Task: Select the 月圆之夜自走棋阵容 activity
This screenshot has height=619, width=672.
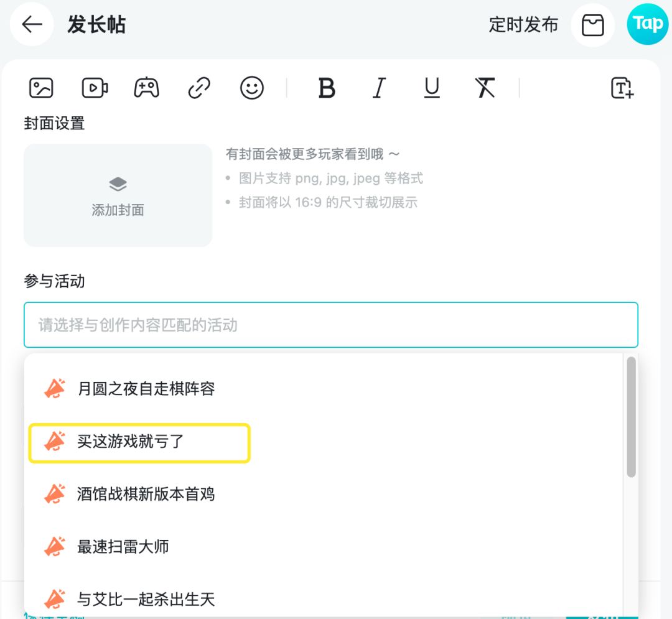Action: click(x=146, y=389)
